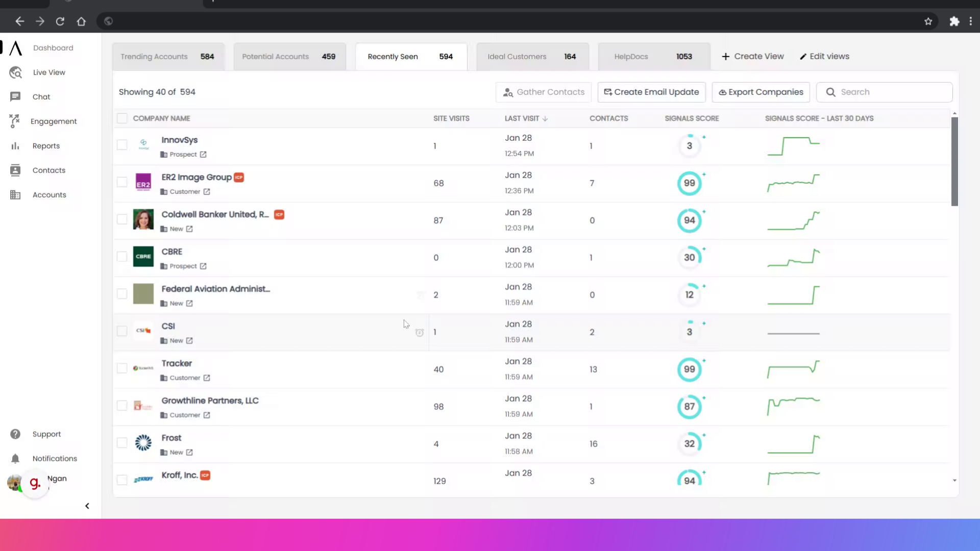
Task: Sort by the Contacts column header
Action: click(x=608, y=118)
